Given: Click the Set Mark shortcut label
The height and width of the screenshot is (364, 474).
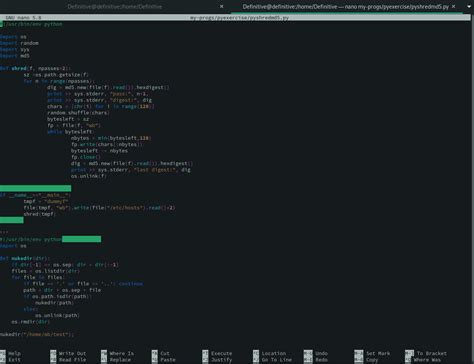Looking at the screenshot, I should click(378, 353).
